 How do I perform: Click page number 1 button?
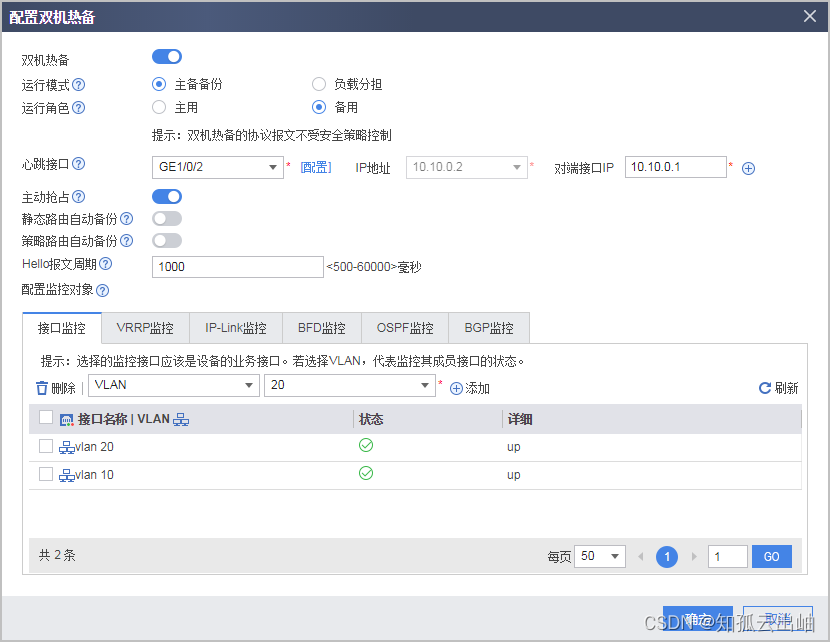pos(667,557)
